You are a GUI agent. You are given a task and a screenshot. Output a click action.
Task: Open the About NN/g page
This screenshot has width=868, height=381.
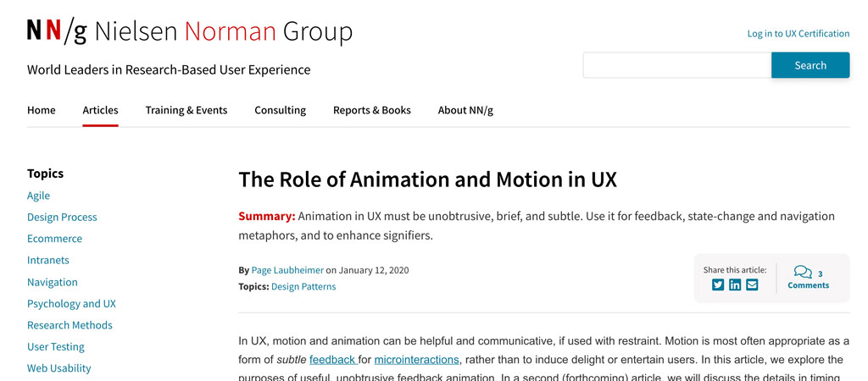pos(465,110)
